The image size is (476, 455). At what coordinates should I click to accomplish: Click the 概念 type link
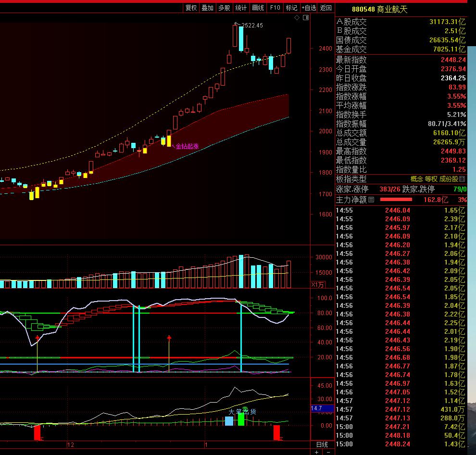pos(416,179)
